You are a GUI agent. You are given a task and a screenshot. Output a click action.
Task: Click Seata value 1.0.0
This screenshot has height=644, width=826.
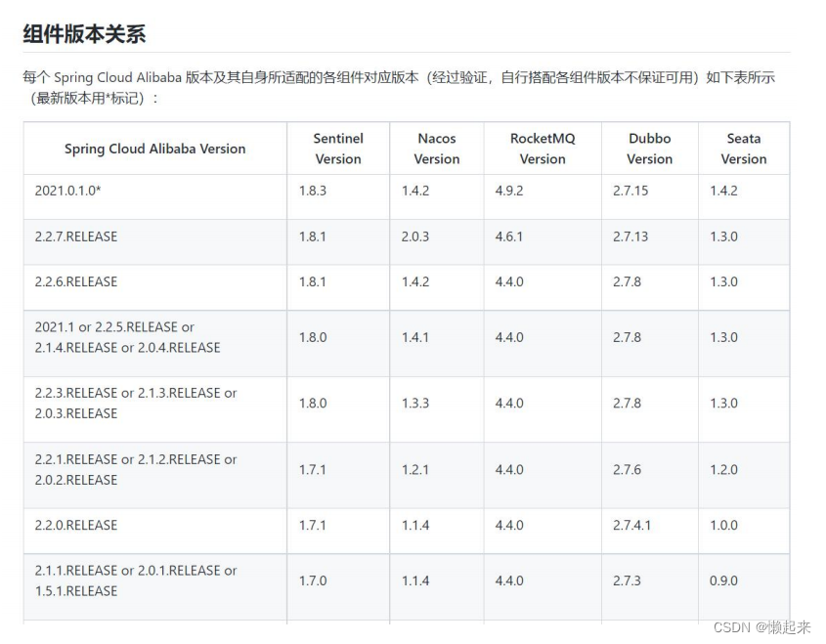tap(723, 525)
